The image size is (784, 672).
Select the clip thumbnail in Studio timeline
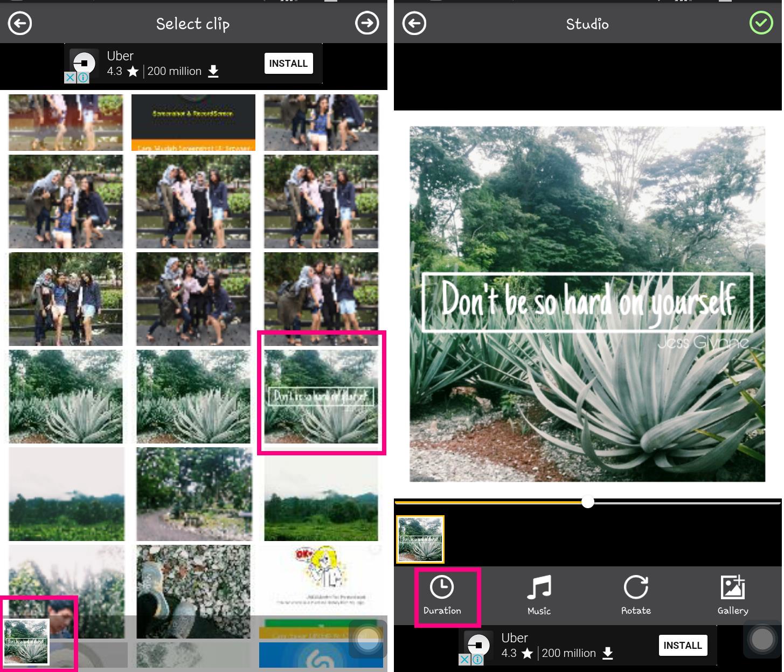(420, 539)
